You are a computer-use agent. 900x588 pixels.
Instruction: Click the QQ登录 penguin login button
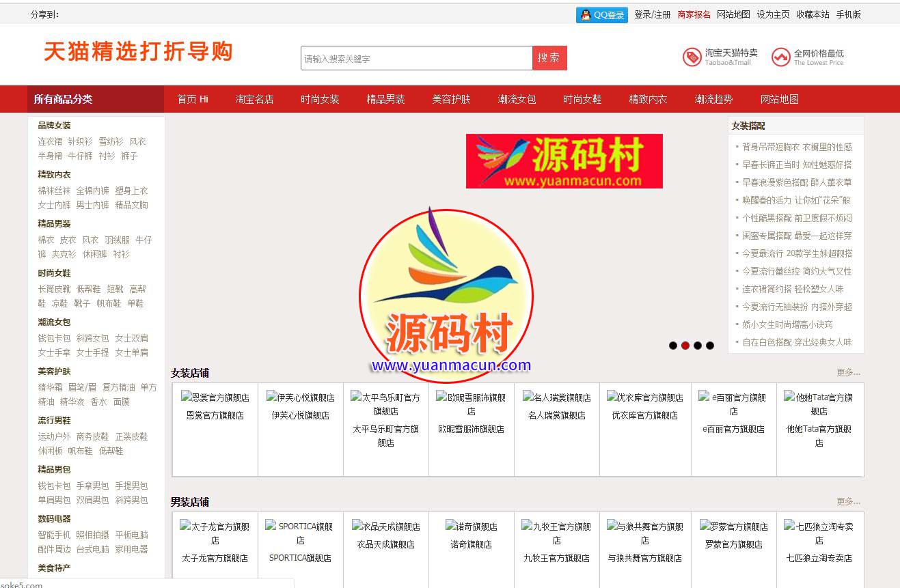(601, 15)
